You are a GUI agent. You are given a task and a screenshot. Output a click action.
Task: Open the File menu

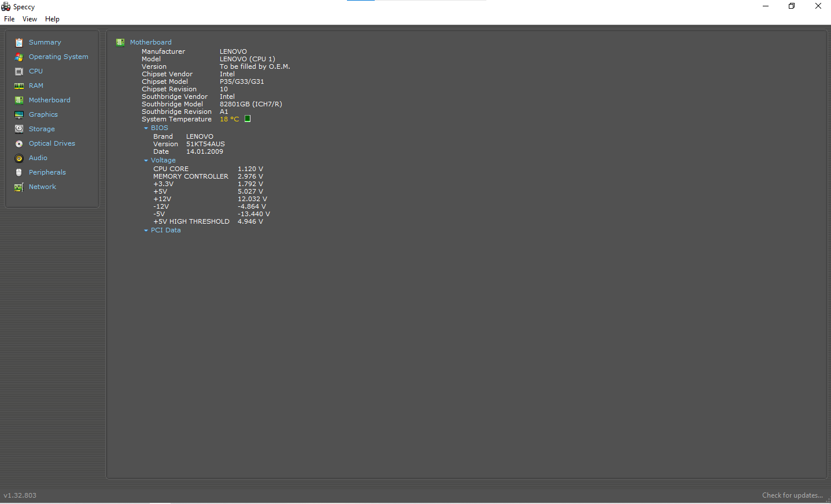click(9, 19)
